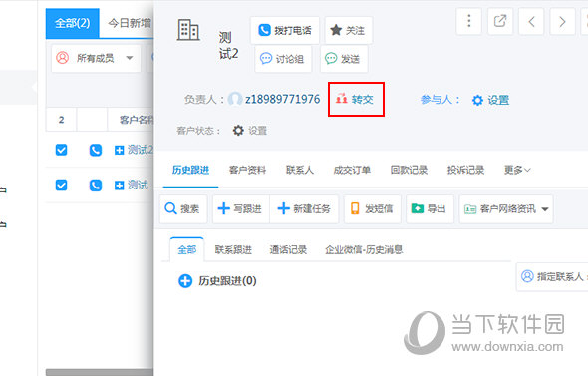588x376 pixels.
Task: Expand the plus icon of row 测试
Action: tap(119, 186)
